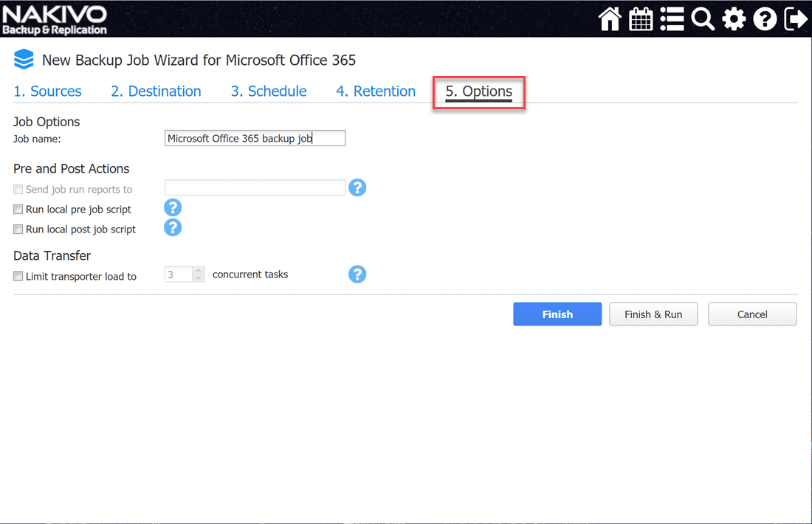Screen dimensions: 812x524
Task: Show help for Run local post job script
Action: pyautogui.click(x=173, y=227)
